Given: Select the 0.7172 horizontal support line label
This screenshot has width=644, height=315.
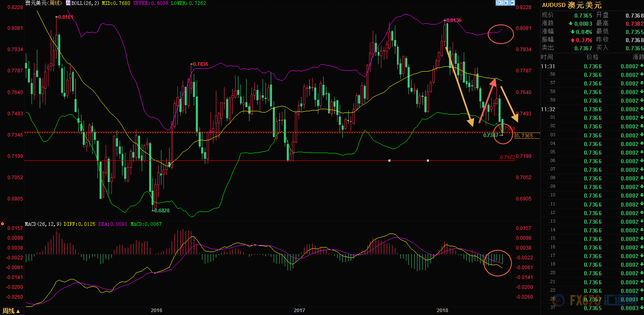Looking at the screenshot, I should coord(507,157).
